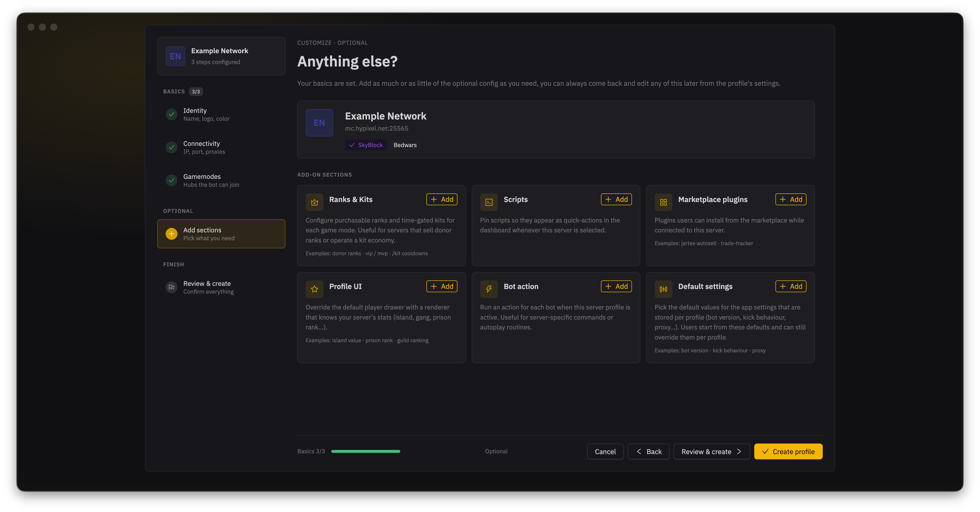This screenshot has width=980, height=512.
Task: Click the Ranks & Kits crown icon
Action: click(x=314, y=202)
